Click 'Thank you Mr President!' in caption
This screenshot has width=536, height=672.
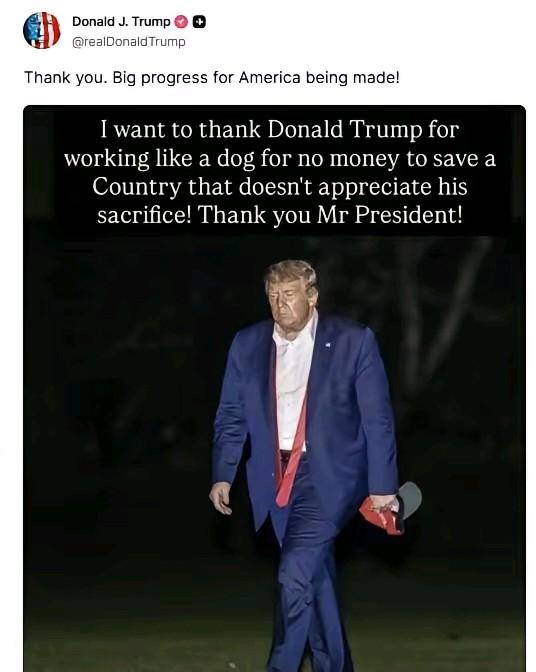330,215
